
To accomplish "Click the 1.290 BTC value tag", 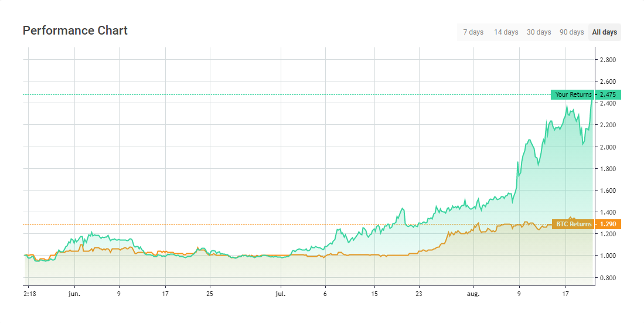I will (x=608, y=224).
